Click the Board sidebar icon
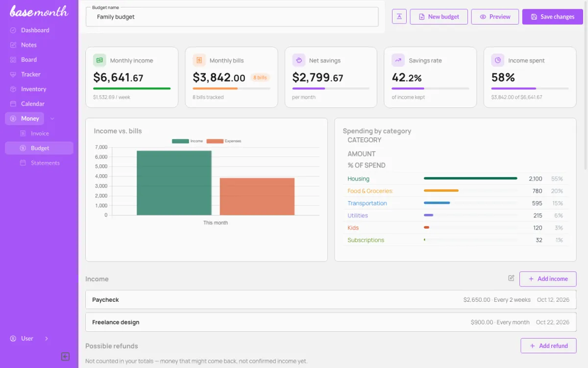 (13, 60)
